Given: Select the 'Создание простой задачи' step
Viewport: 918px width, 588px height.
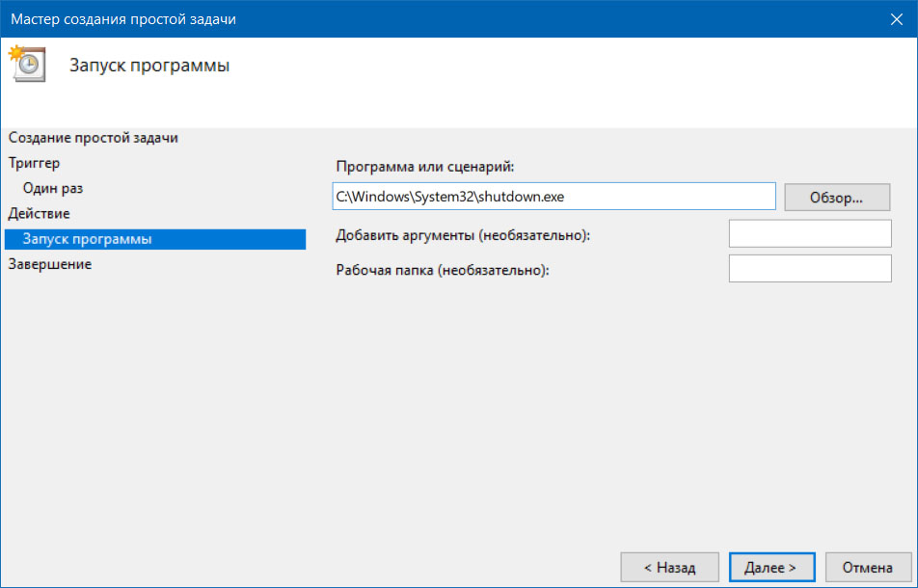Looking at the screenshot, I should coord(94,138).
